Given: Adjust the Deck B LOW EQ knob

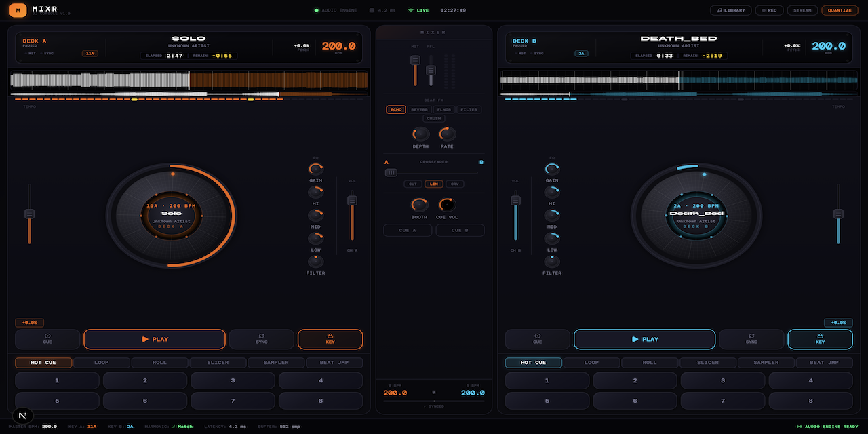Looking at the screenshot, I should click(552, 238).
